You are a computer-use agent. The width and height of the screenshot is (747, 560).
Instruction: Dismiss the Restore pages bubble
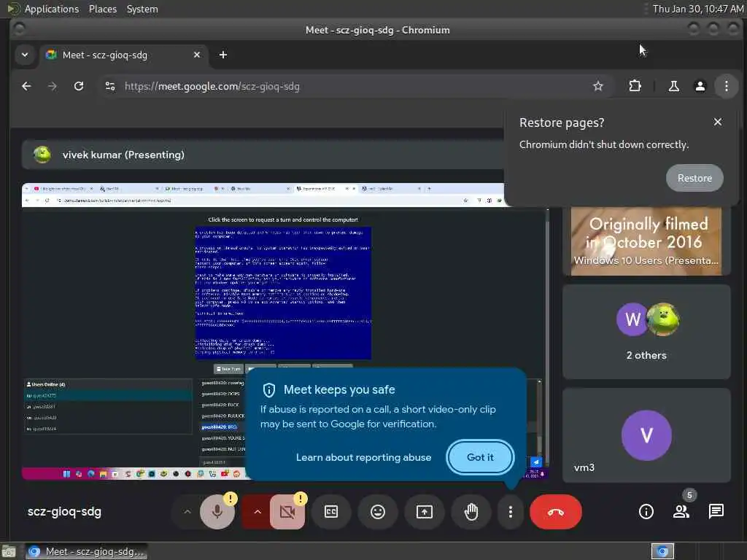click(x=718, y=122)
